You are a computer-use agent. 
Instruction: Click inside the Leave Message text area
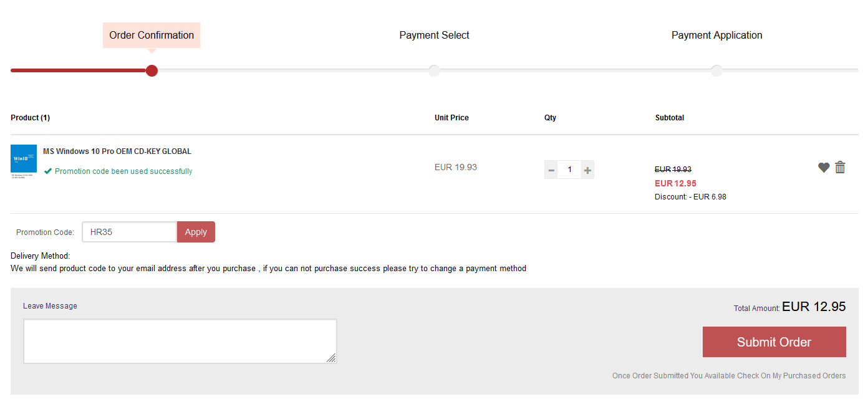tap(180, 341)
